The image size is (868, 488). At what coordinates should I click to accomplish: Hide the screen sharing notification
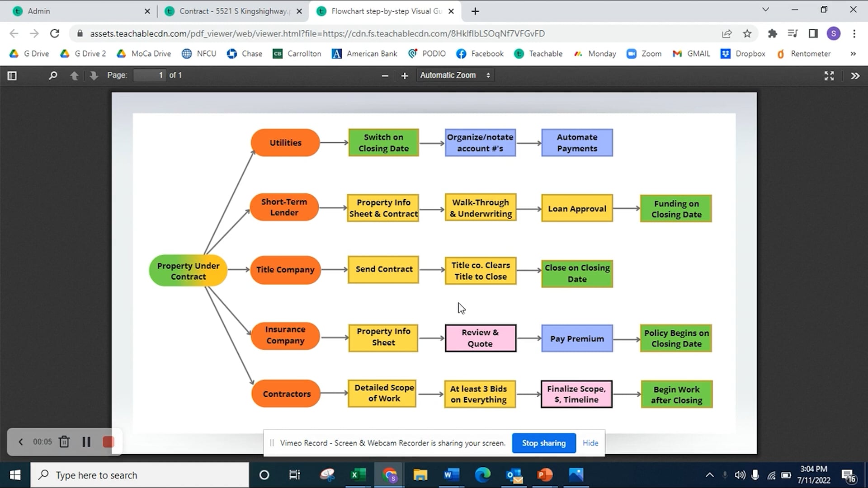(590, 443)
